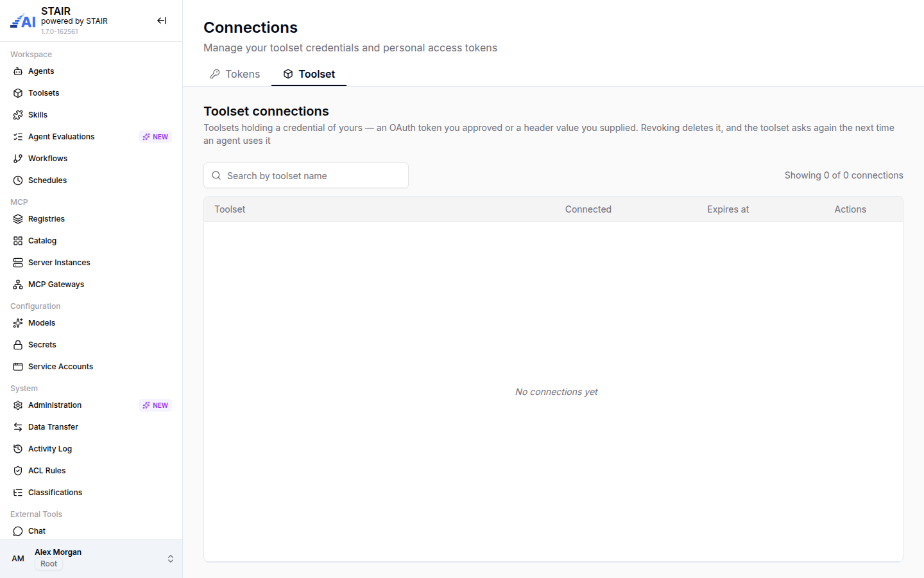Open MCP Gateways link
Viewport: 924px width, 578px height.
(91, 285)
